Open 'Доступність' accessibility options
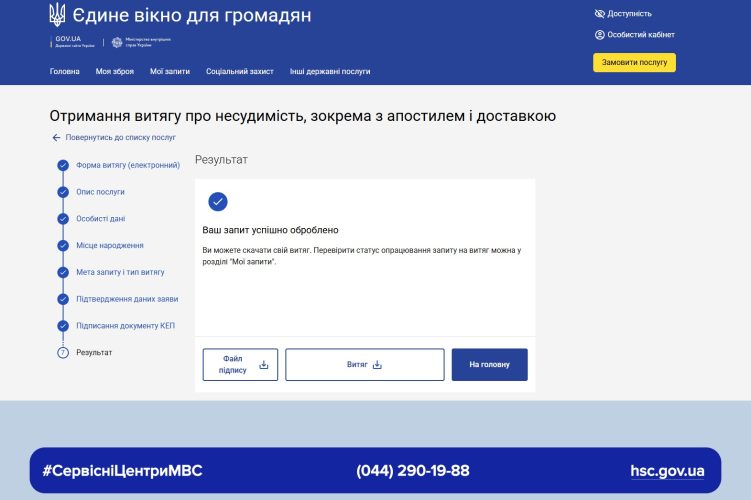This screenshot has width=751, height=500. (x=622, y=14)
